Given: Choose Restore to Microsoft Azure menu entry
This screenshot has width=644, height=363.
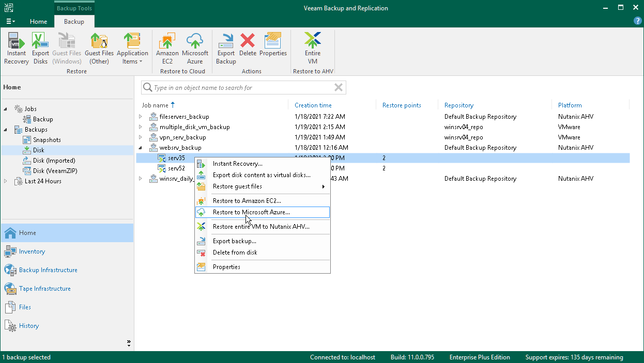Looking at the screenshot, I should (x=251, y=212).
